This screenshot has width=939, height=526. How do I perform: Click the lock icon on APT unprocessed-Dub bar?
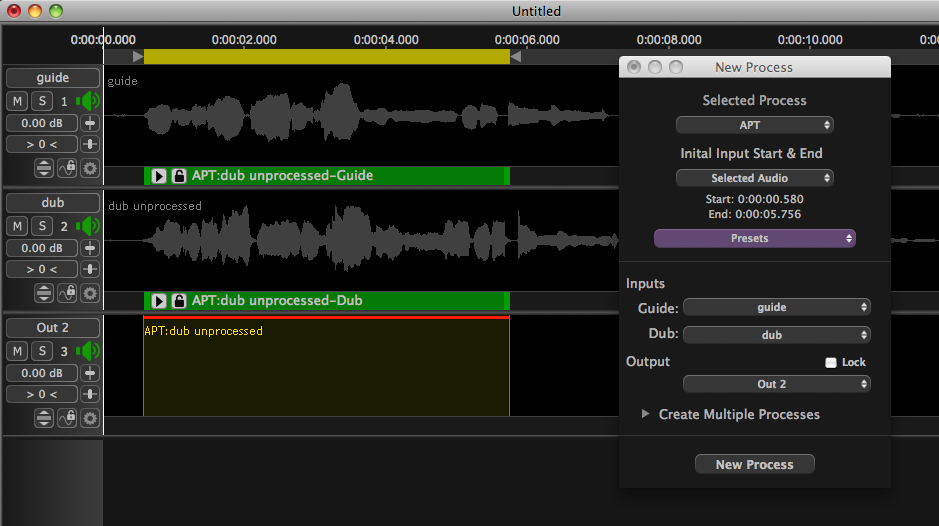pyautogui.click(x=179, y=301)
